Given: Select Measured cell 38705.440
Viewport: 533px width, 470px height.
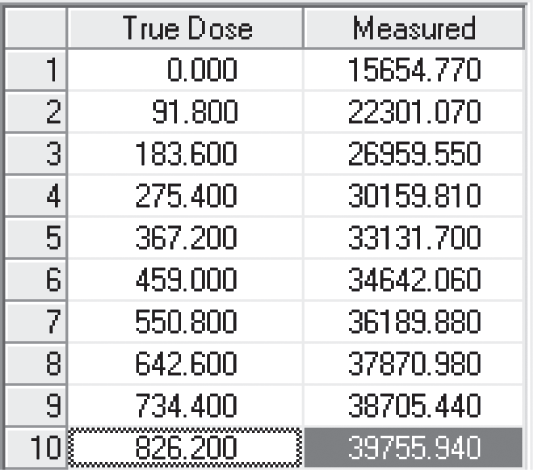Looking at the screenshot, I should [413, 405].
